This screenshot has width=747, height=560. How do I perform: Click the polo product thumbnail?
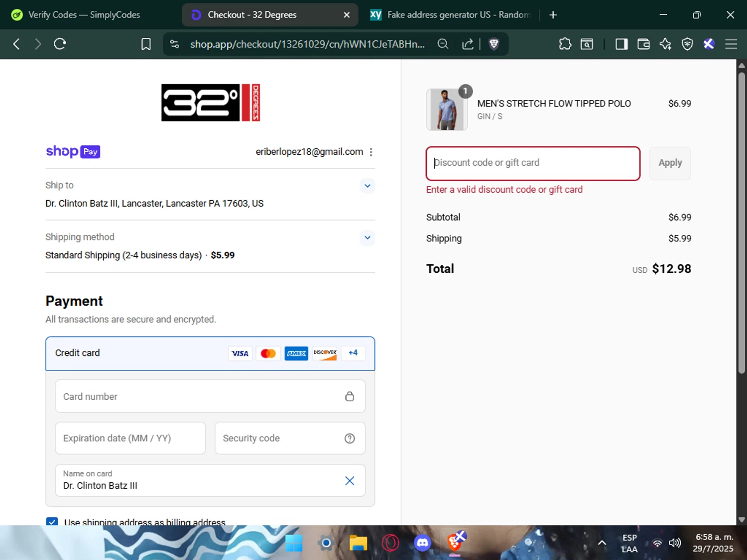(447, 110)
